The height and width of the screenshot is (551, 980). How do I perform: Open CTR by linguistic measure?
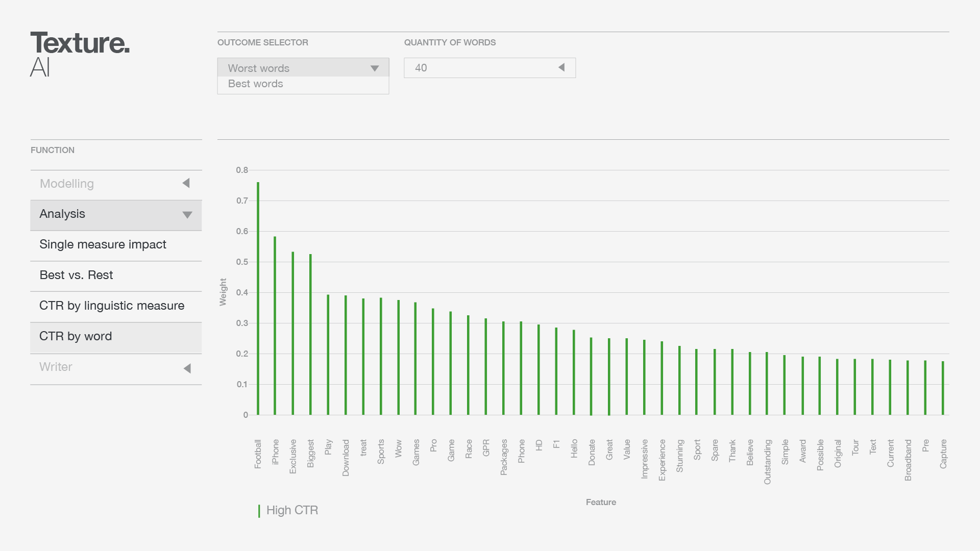(112, 306)
